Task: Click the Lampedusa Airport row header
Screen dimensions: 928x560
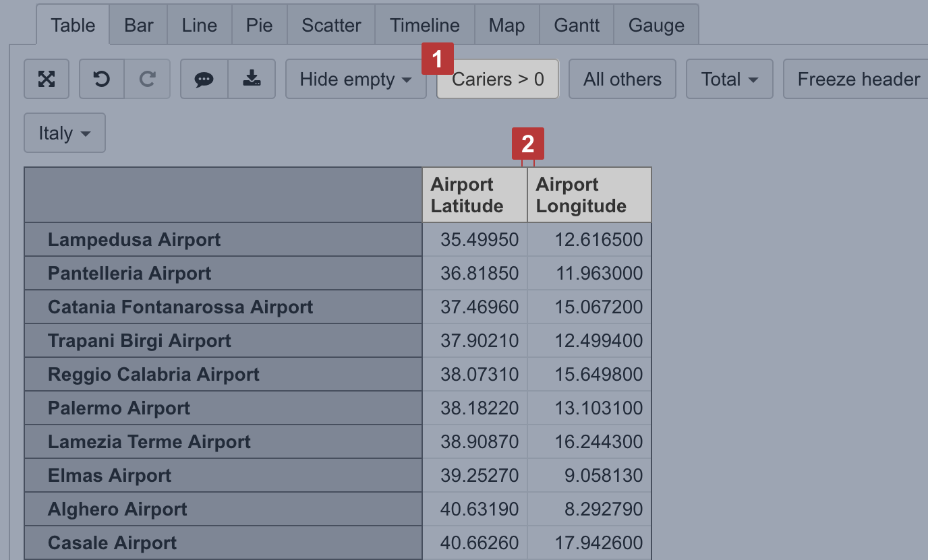Action: tap(134, 240)
